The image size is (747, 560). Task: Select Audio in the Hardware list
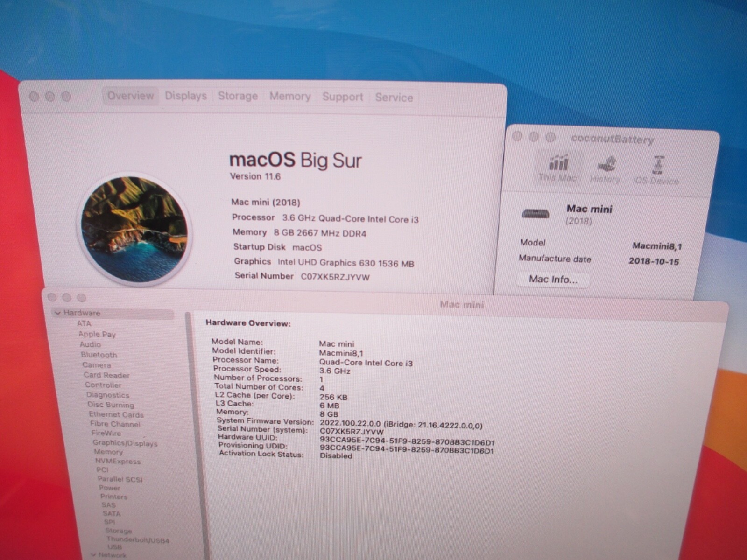pos(90,344)
